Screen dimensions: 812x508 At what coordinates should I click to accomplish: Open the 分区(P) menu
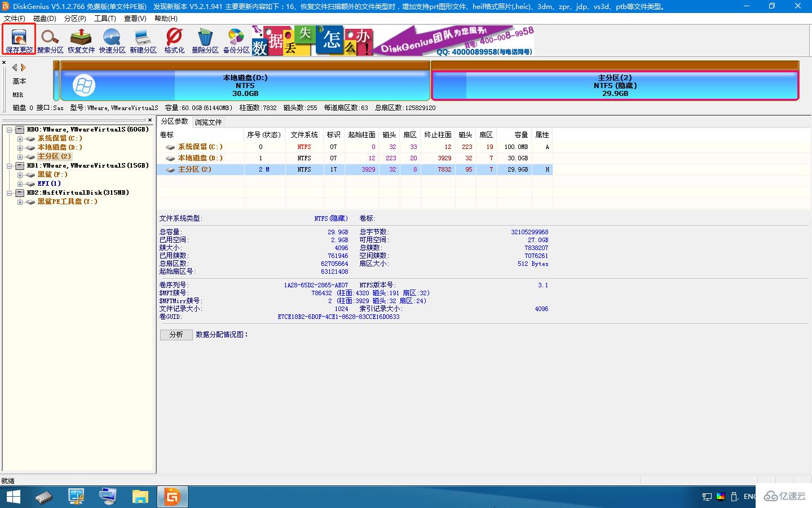75,19
